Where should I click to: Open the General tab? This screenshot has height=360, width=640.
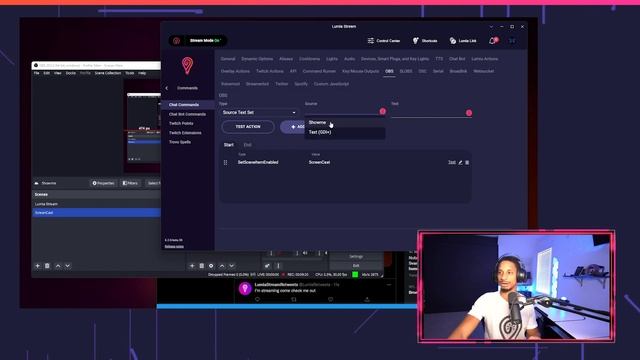(x=228, y=59)
